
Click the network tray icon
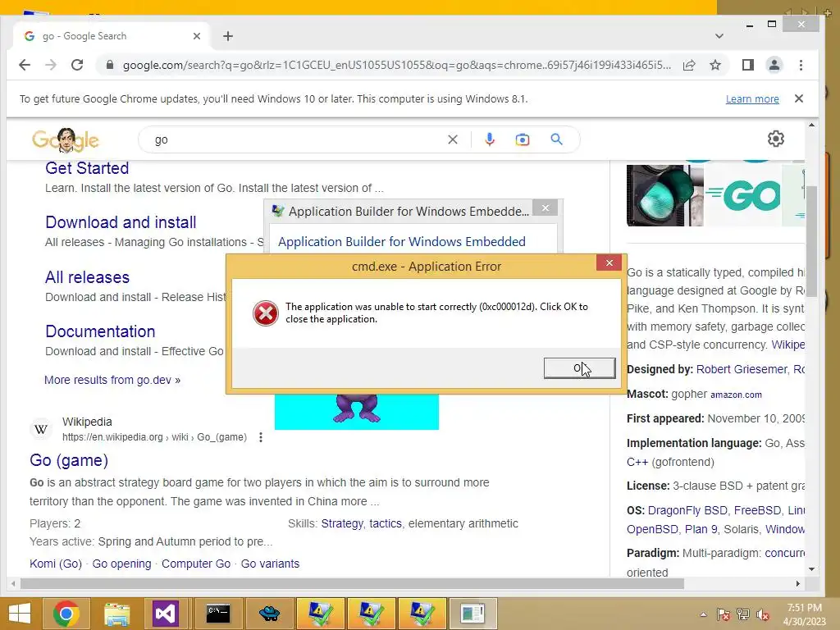coord(743,614)
